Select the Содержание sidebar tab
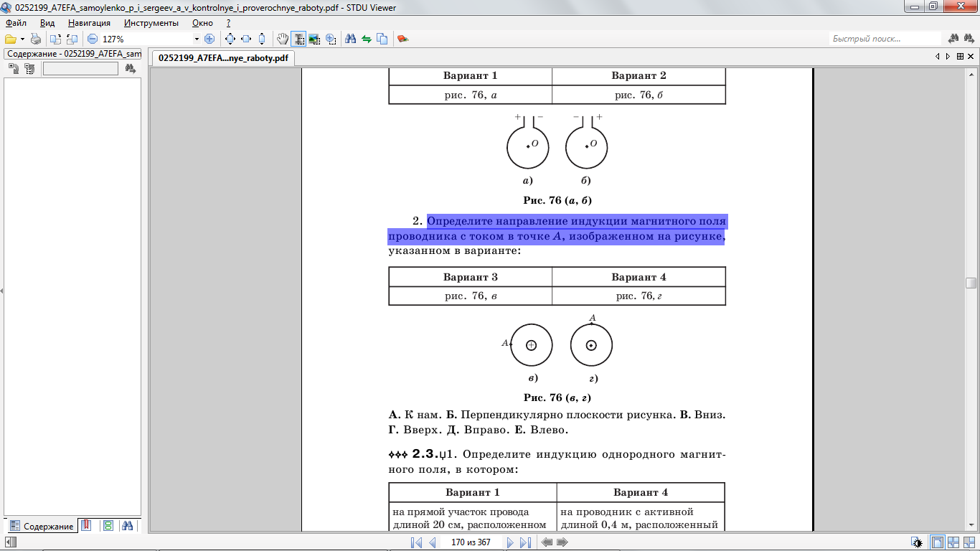Screen dimensions: 980x551 [42, 526]
